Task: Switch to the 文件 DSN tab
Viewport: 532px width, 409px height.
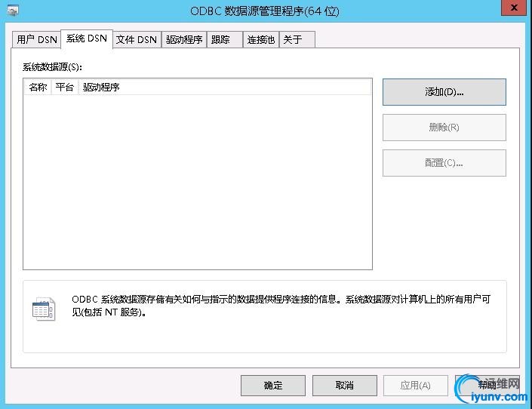Action: 137,40
